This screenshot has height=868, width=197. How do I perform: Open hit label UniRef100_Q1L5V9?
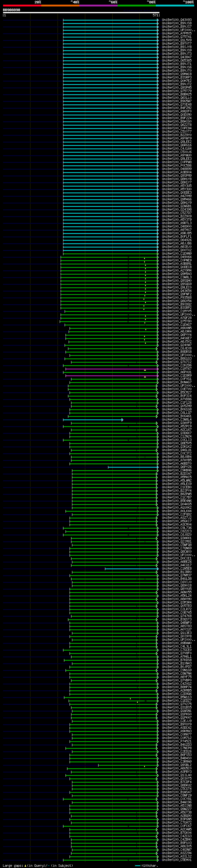point(177,40)
